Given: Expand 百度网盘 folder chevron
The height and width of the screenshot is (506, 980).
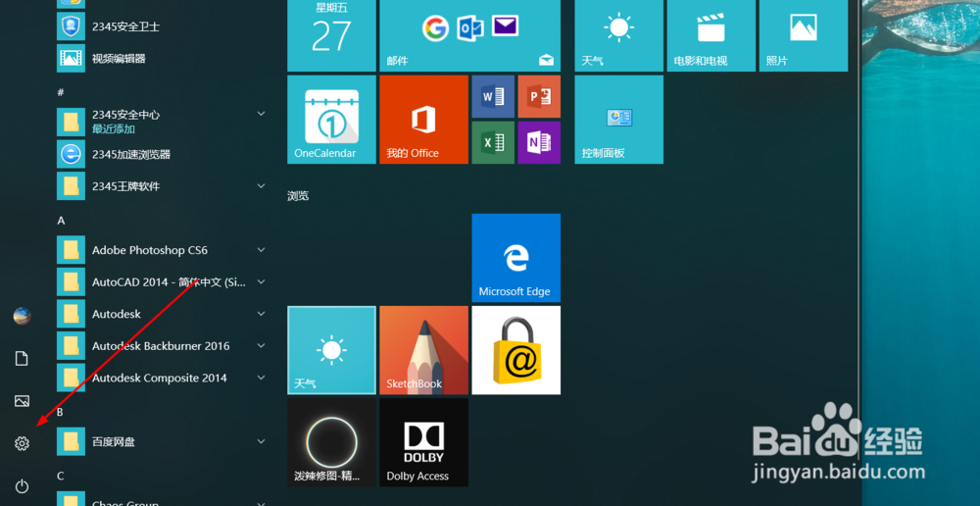Looking at the screenshot, I should 262,441.
